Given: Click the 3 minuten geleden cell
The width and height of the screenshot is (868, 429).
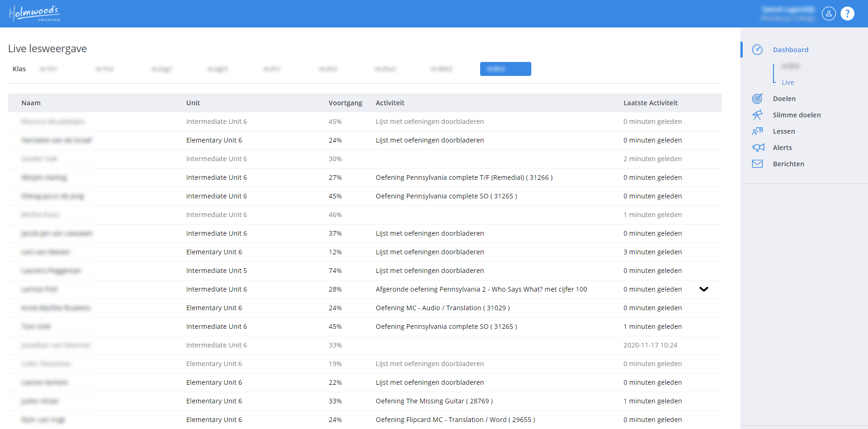Looking at the screenshot, I should click(x=652, y=252).
